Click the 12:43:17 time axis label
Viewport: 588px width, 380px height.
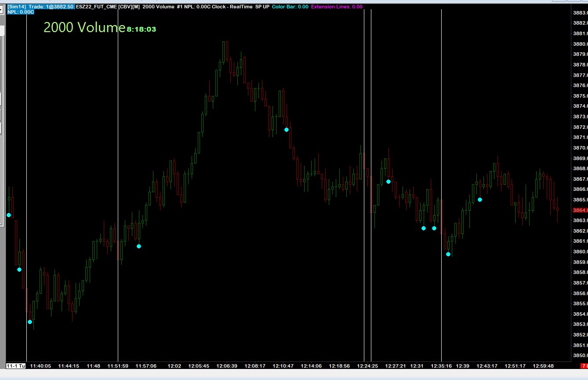pyautogui.click(x=487, y=366)
